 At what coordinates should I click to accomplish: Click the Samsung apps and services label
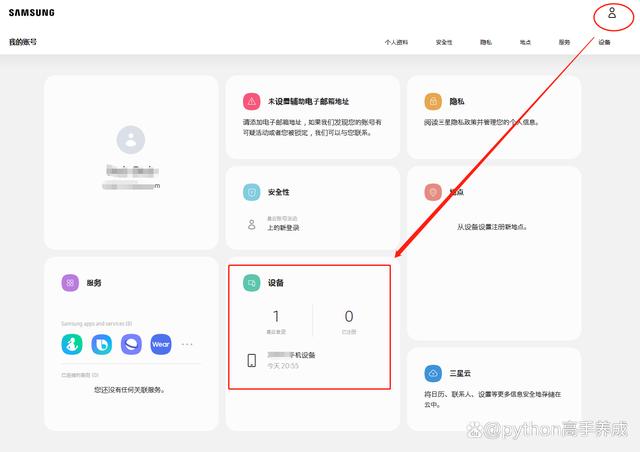(x=97, y=323)
